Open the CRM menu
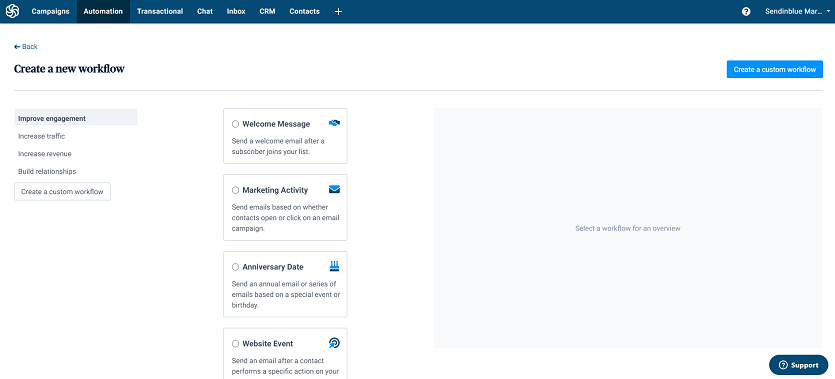Screen dimensions: 835x379 coord(267,11)
